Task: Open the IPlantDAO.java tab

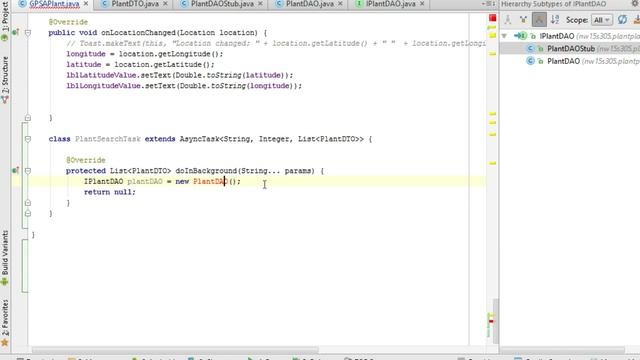Action: (390, 4)
